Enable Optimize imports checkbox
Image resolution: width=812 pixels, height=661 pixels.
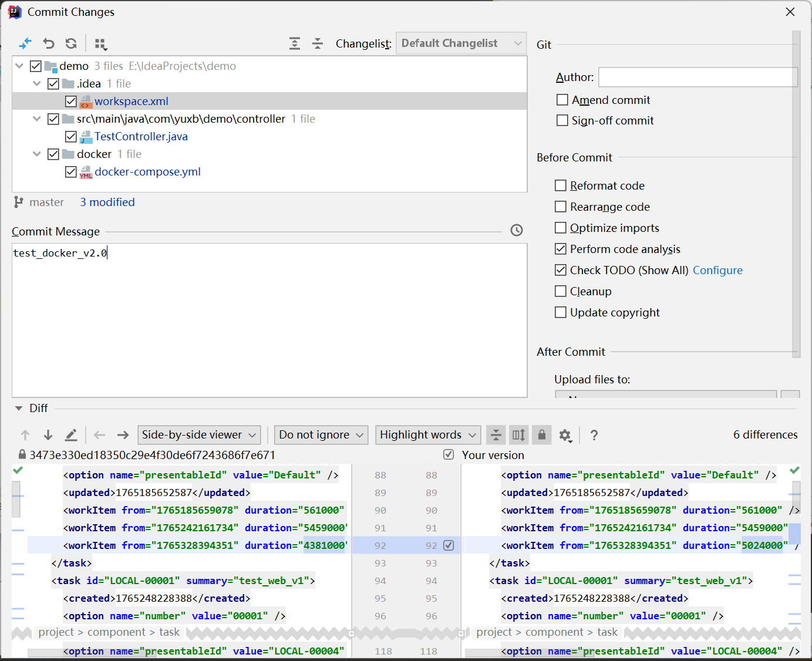tap(561, 228)
